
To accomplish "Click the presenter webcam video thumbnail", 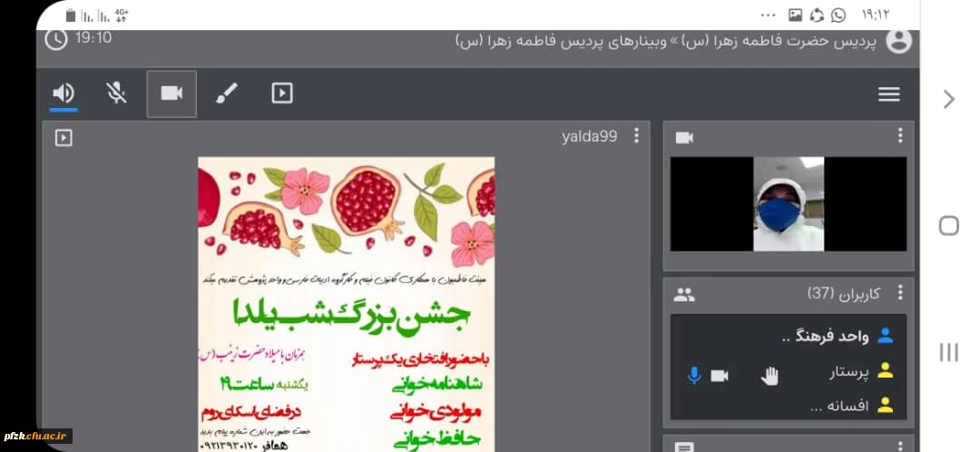I will click(x=788, y=204).
